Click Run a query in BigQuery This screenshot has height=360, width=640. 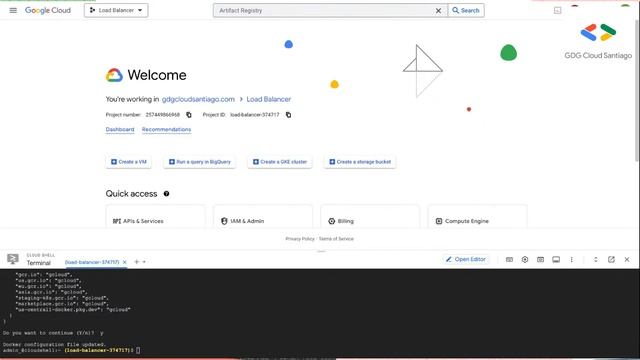point(200,162)
